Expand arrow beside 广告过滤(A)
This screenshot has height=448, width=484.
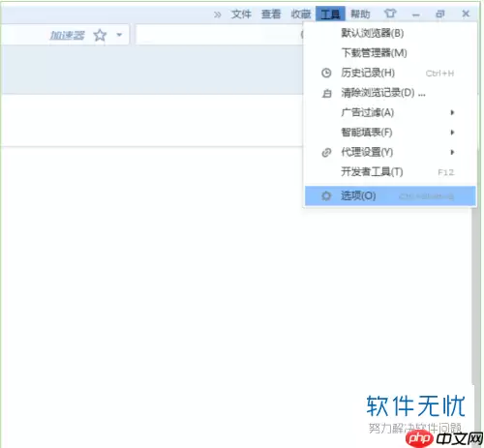452,112
